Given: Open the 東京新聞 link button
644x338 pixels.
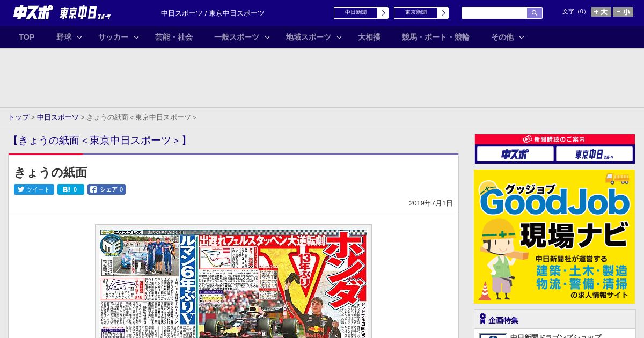Looking at the screenshot, I should click(x=416, y=13).
